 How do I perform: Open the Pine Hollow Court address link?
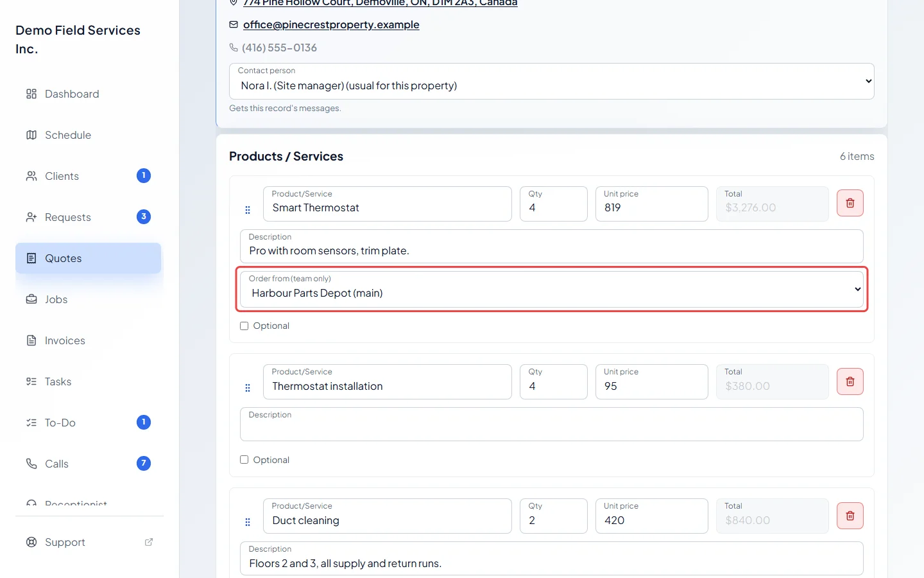[x=380, y=3]
